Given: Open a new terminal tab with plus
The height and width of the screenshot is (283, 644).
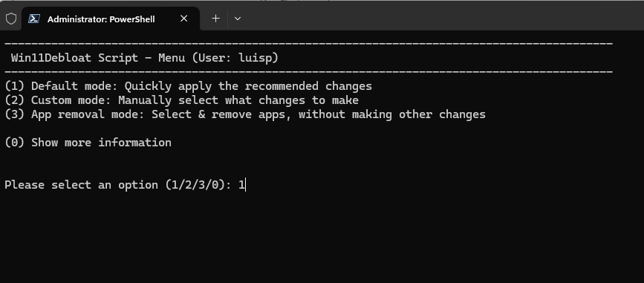Looking at the screenshot, I should [x=215, y=19].
